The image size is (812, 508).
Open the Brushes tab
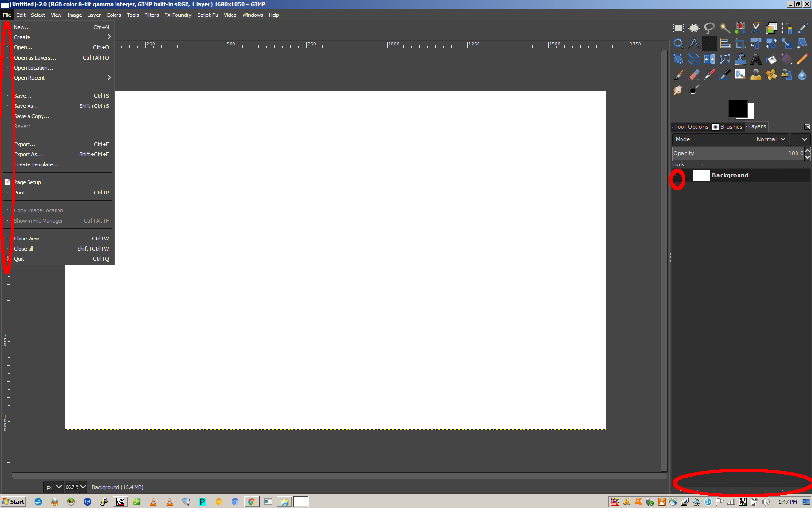point(728,127)
